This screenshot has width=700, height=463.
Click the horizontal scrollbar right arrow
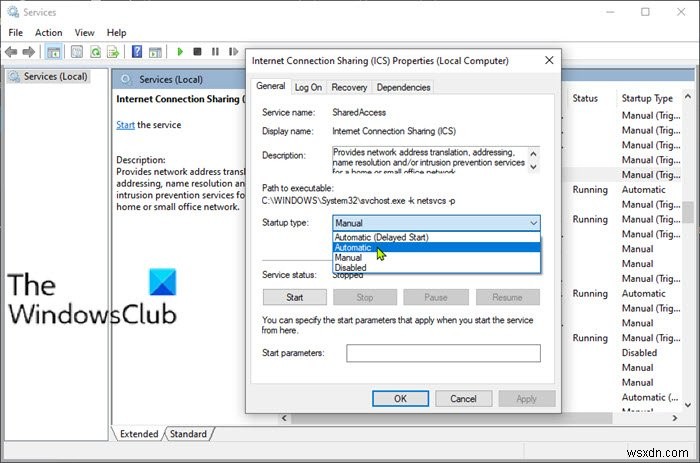click(x=675, y=418)
